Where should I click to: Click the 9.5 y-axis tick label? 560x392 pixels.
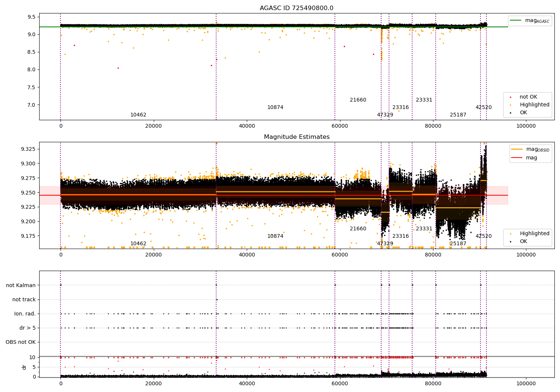point(31,17)
